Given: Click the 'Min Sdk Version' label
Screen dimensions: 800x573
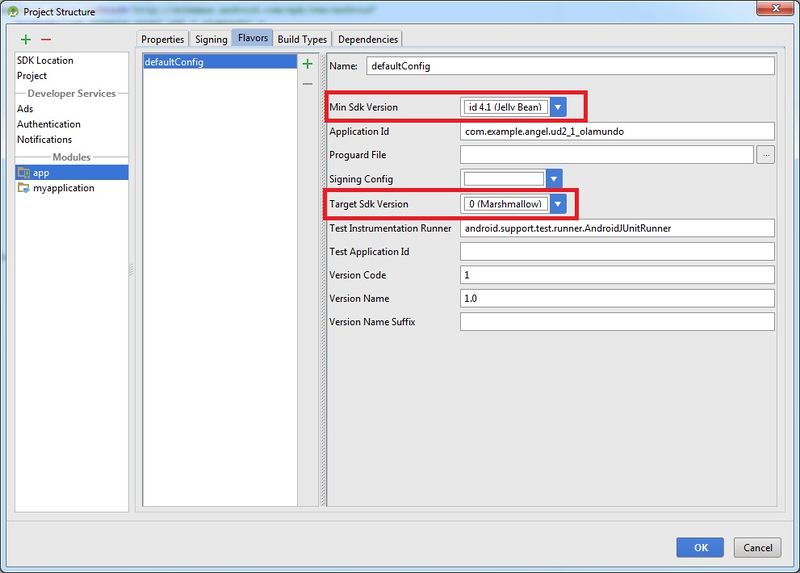Looking at the screenshot, I should click(363, 107).
